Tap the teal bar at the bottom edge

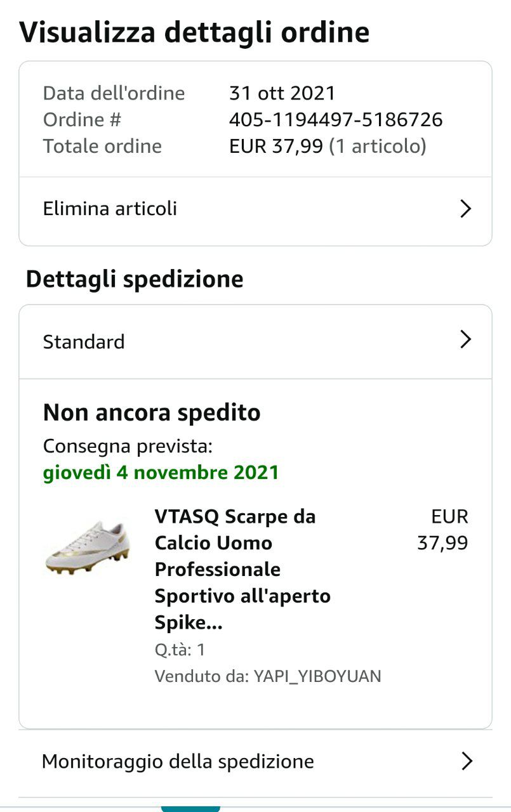coord(190,808)
